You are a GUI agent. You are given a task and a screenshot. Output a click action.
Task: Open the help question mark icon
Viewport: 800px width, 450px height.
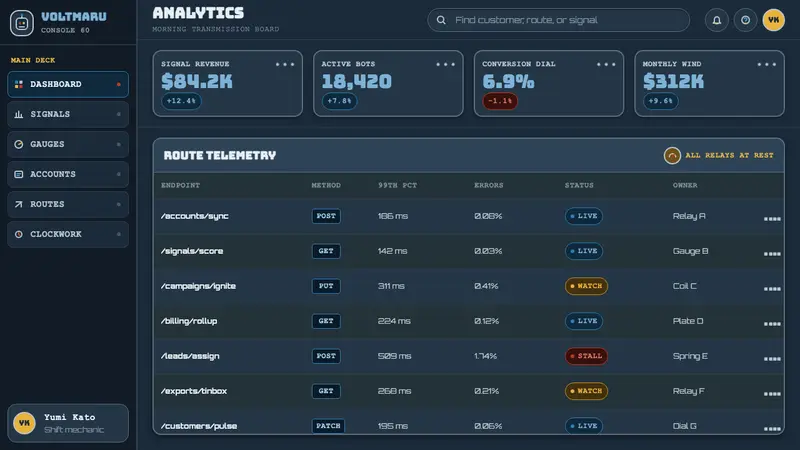pyautogui.click(x=745, y=20)
